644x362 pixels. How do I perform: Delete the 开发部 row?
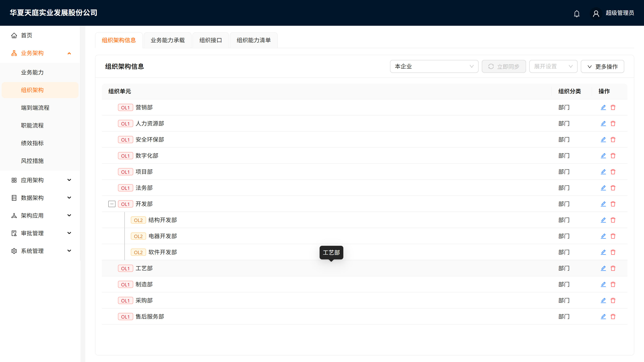(x=613, y=204)
